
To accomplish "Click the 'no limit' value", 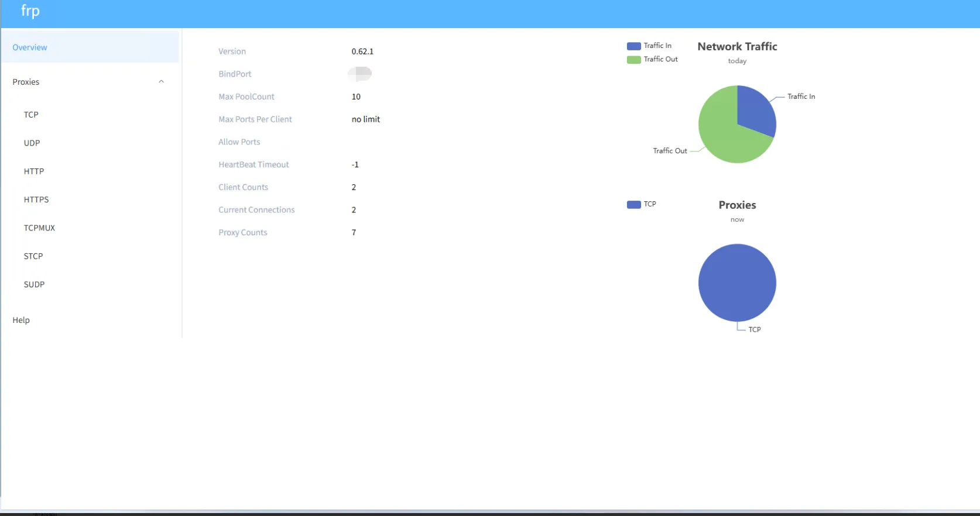I will click(x=366, y=119).
